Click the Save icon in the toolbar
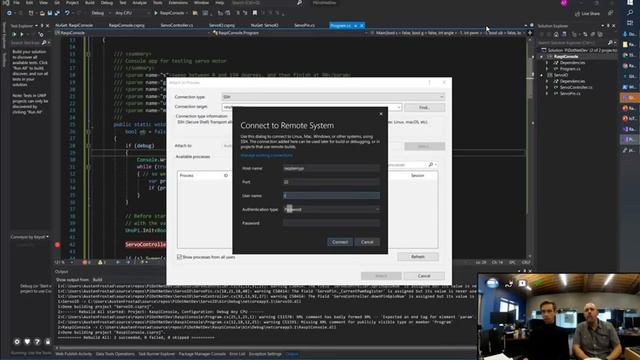The height and width of the screenshot is (360, 640). [x=50, y=13]
